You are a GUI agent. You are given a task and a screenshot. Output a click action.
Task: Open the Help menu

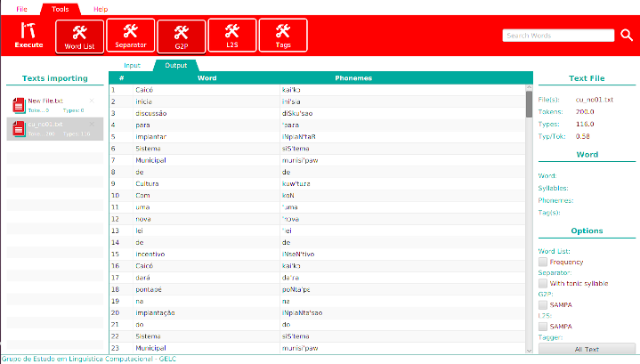tap(101, 8)
